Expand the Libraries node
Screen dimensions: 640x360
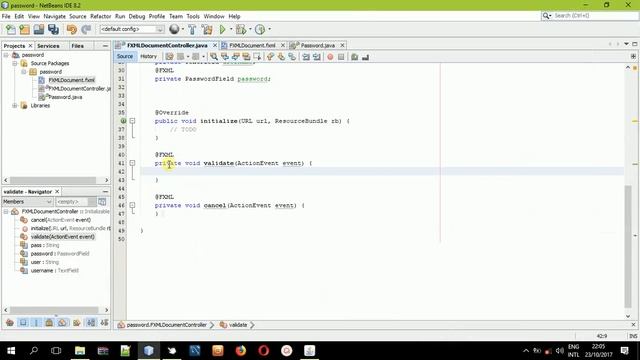(x=15, y=105)
